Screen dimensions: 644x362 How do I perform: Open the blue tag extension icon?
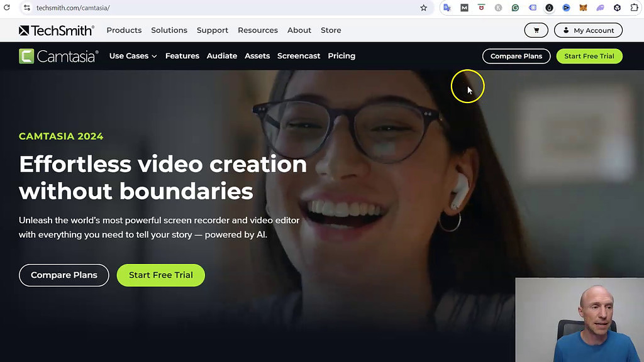[x=532, y=8]
